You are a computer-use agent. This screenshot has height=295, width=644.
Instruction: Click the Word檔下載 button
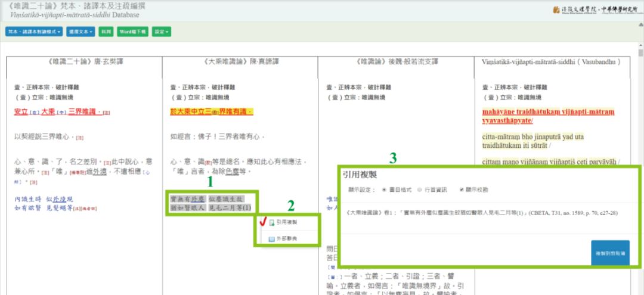(133, 32)
